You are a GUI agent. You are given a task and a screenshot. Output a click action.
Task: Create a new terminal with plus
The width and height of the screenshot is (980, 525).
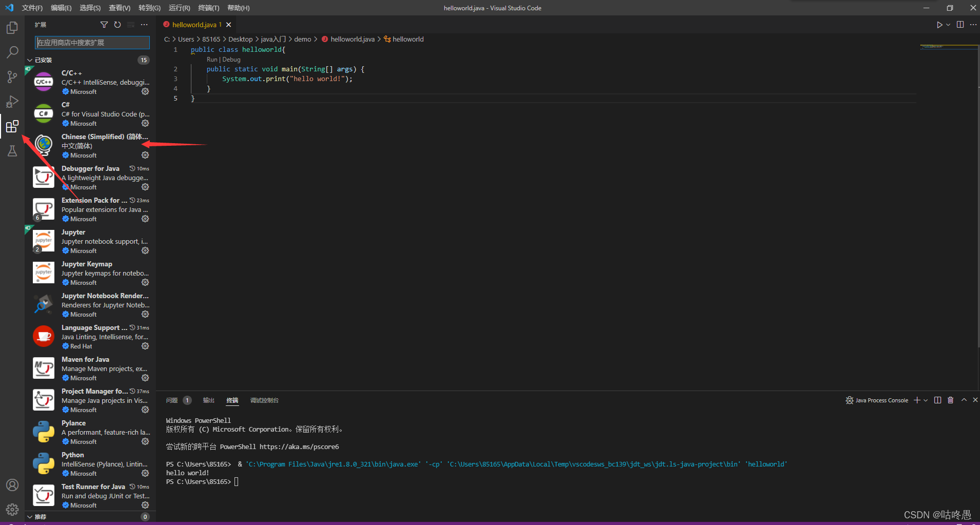coord(917,400)
